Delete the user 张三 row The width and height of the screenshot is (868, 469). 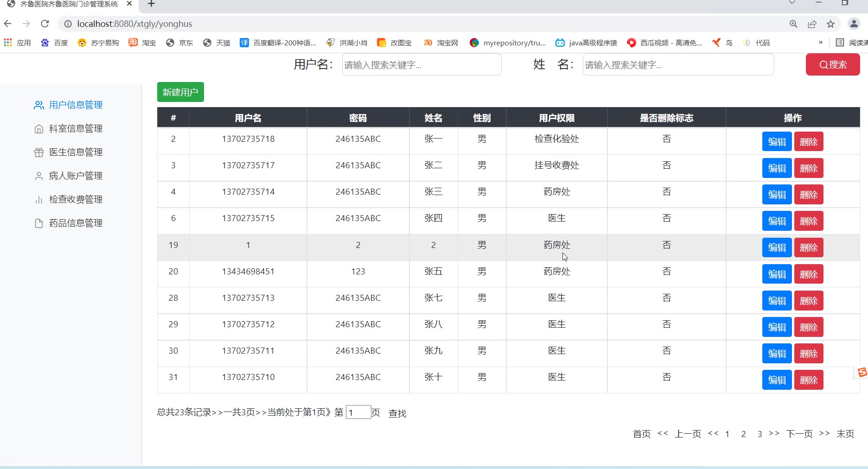pos(809,195)
